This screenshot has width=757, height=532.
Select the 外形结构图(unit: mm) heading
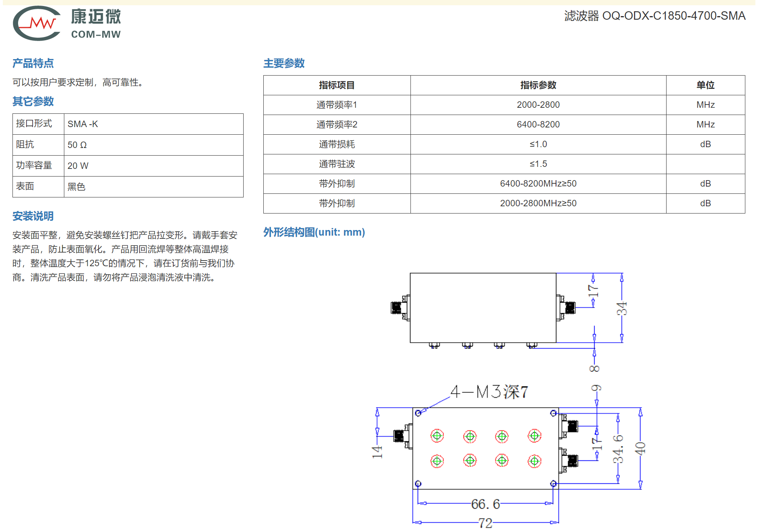point(314,232)
